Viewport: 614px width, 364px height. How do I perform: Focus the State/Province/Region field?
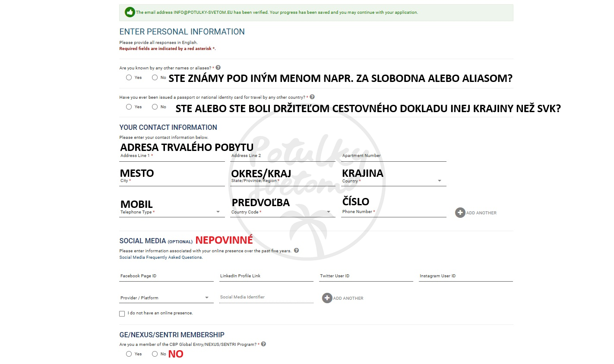(x=282, y=181)
